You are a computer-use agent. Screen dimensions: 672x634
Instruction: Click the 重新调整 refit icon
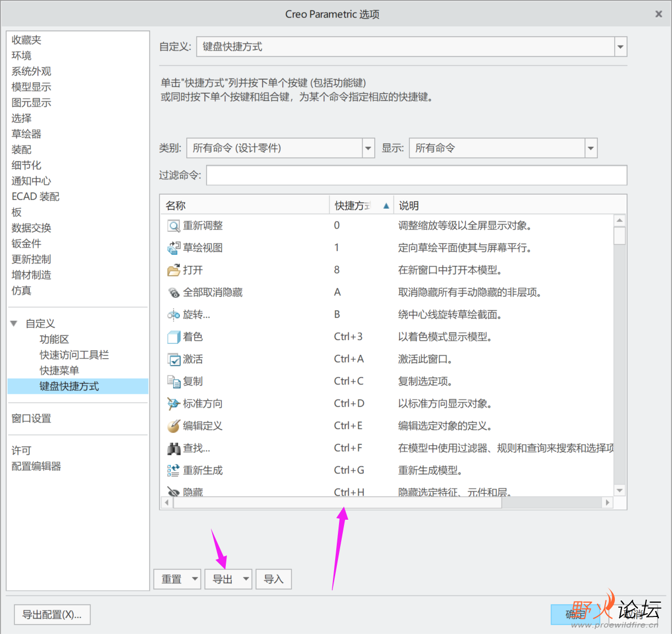pyautogui.click(x=174, y=226)
